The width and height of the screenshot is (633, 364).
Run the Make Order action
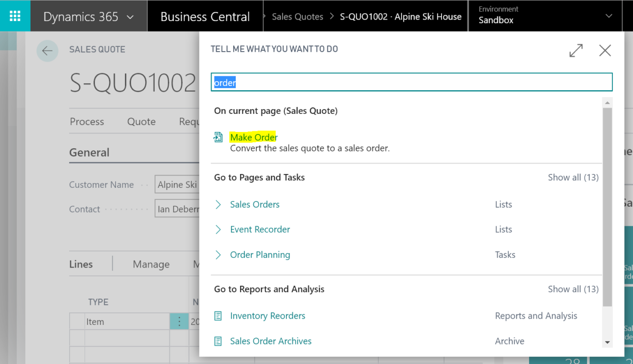click(254, 137)
